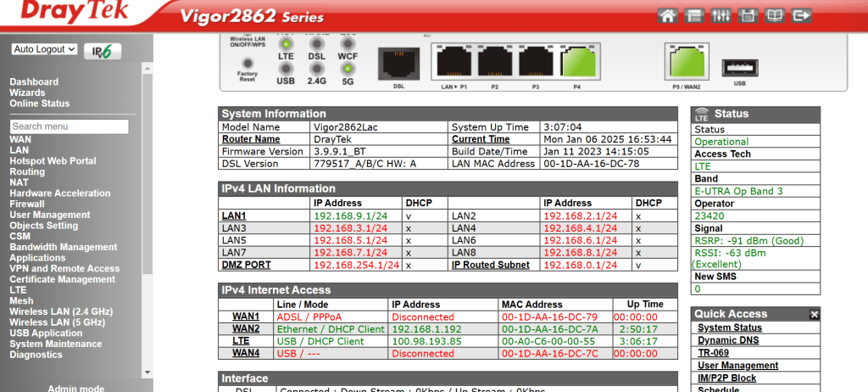868x392 pixels.
Task: Click the P2 port graphic
Action: coord(495,61)
